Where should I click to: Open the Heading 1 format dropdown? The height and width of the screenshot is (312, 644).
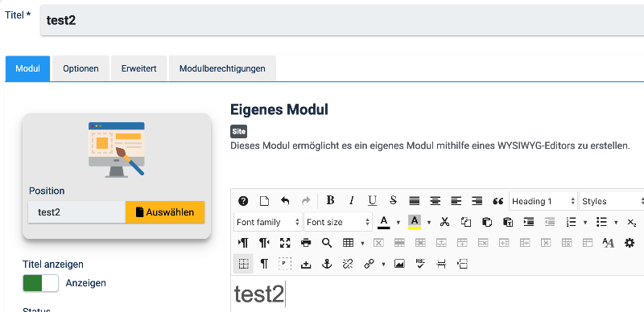(x=543, y=201)
